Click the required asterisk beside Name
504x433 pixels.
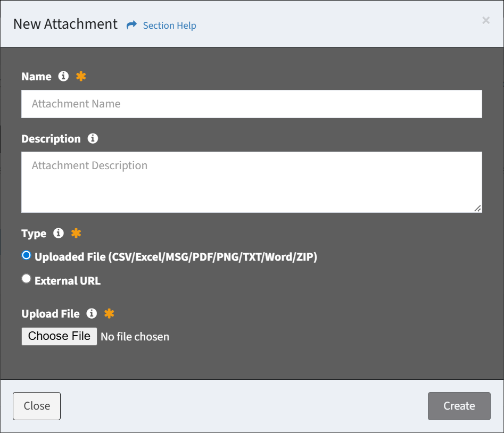coord(80,76)
